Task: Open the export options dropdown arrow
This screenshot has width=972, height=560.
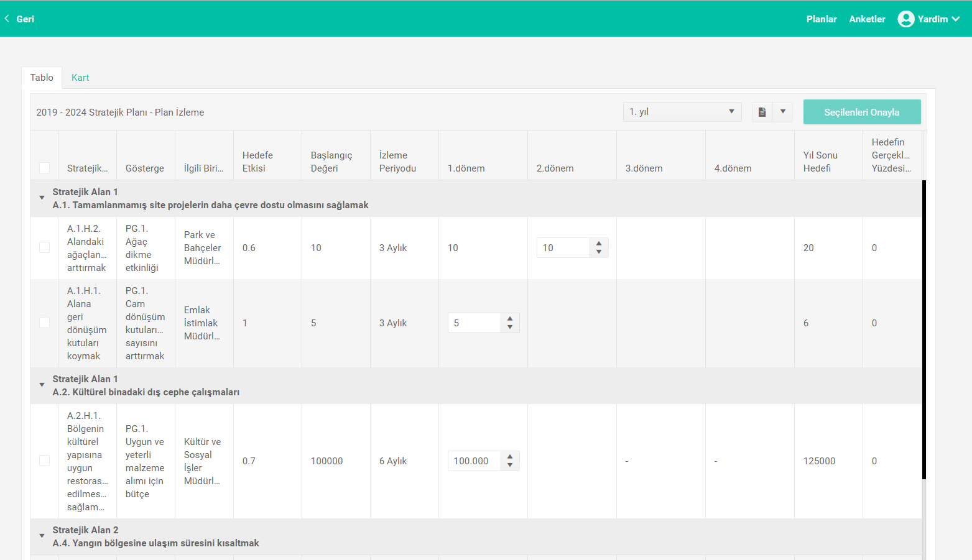Action: [782, 112]
